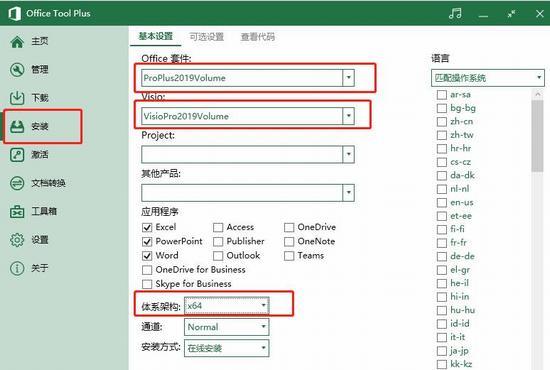
Task: Open the activate (激活) key icon
Action: (x=17, y=155)
